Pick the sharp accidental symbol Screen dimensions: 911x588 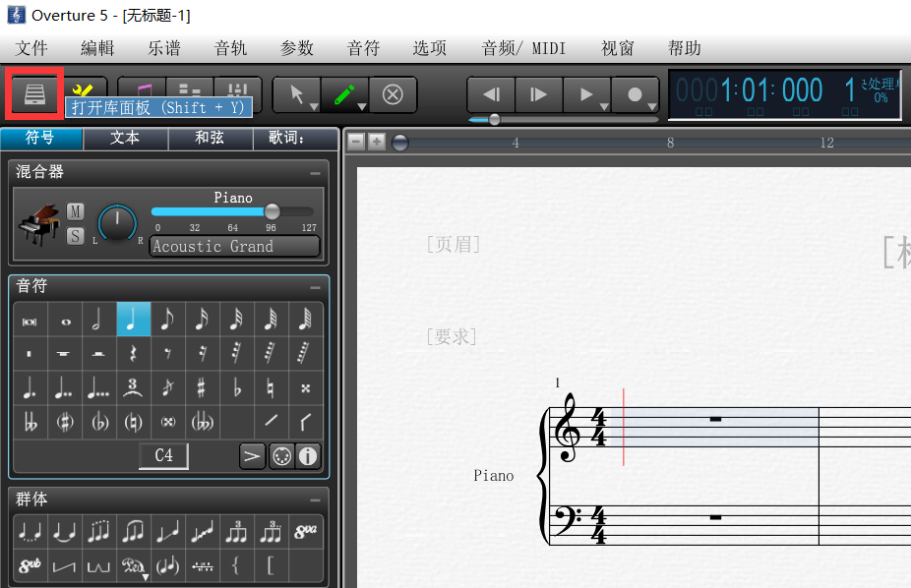click(199, 388)
